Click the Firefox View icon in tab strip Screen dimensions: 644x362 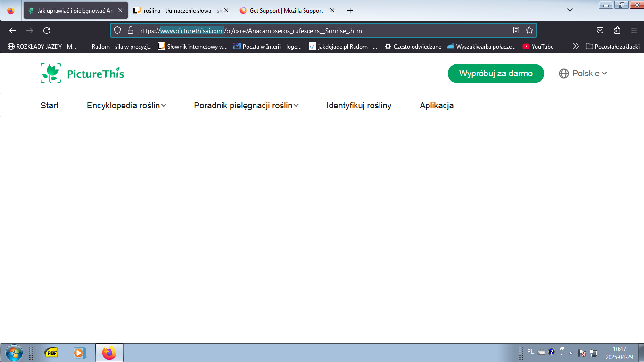tap(11, 10)
